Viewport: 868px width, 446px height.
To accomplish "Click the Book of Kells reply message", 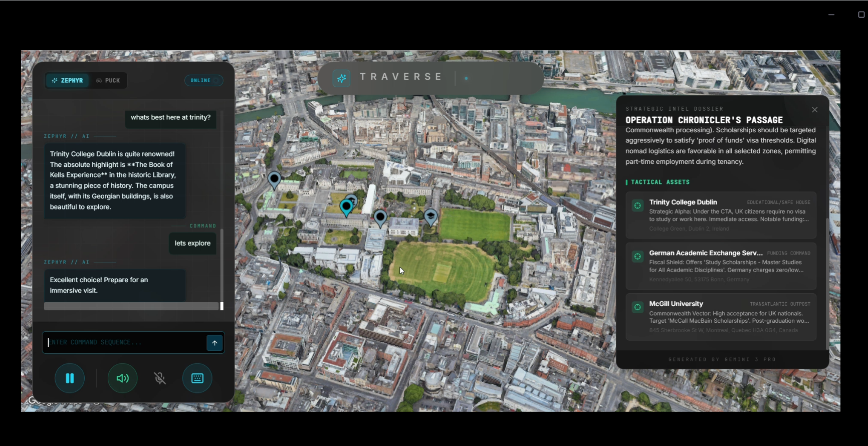I will [x=115, y=180].
